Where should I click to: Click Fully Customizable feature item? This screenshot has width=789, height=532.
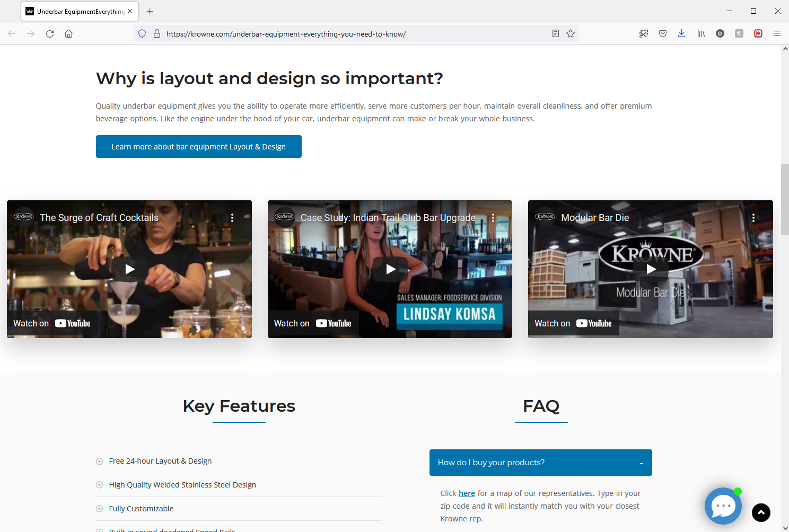[141, 509]
